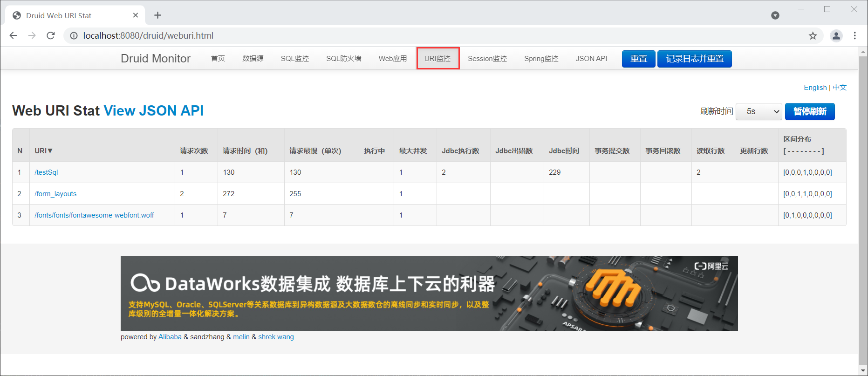Click distribution [0,0,1,1,0,0,0,0] cell
Screen dimensions: 868x376
click(x=807, y=194)
